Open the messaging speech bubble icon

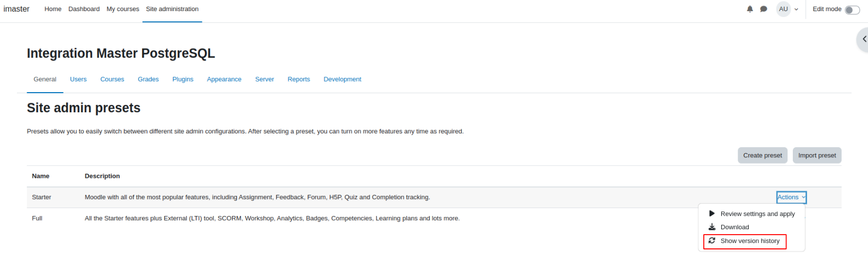pos(764,9)
